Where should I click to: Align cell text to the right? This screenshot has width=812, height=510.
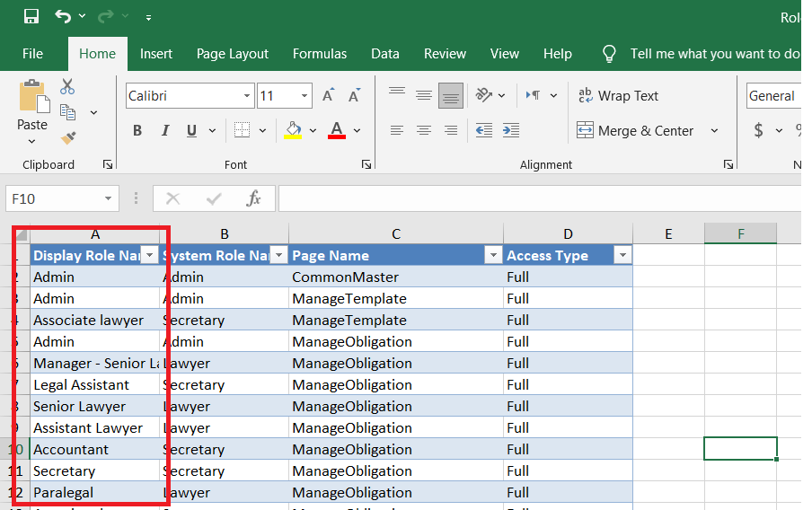[x=451, y=130]
